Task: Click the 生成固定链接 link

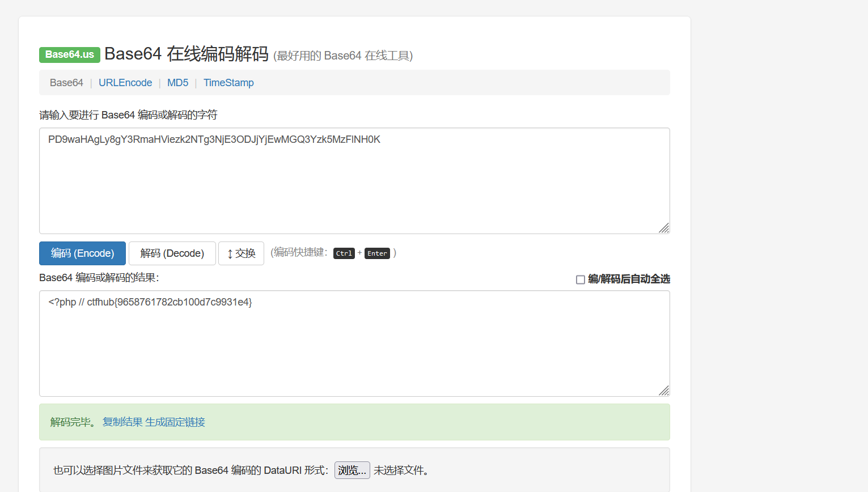Action: point(176,422)
